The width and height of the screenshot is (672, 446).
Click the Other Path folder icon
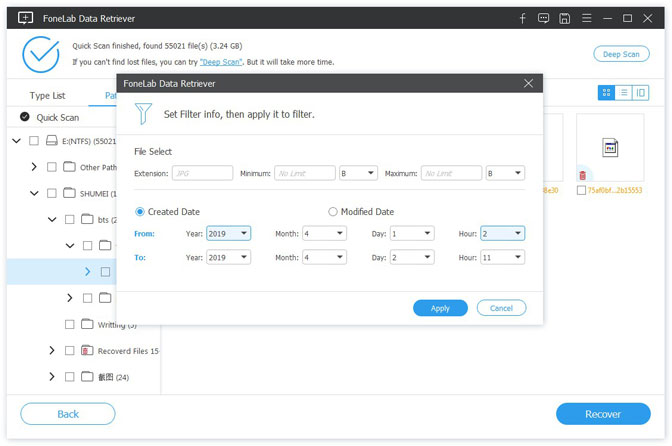[69, 167]
